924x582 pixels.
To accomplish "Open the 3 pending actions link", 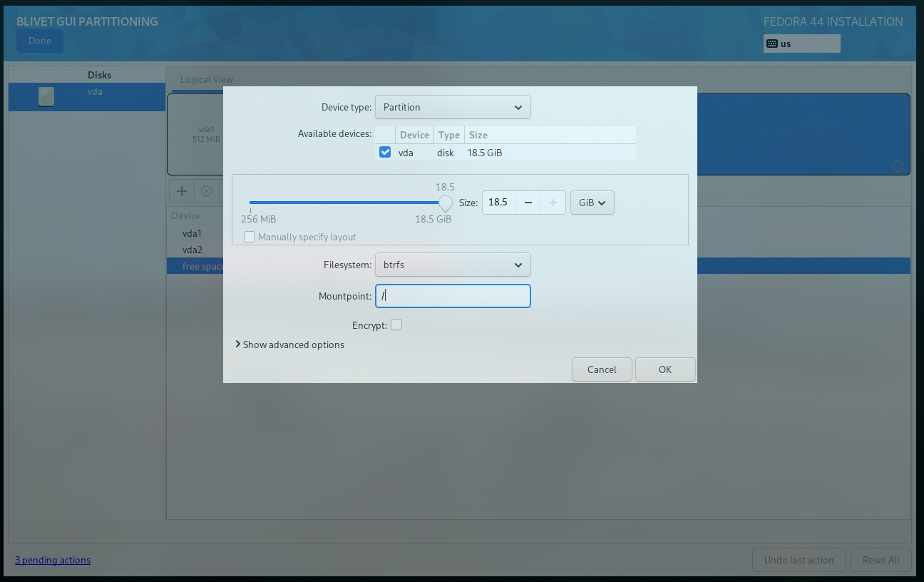I will click(53, 560).
